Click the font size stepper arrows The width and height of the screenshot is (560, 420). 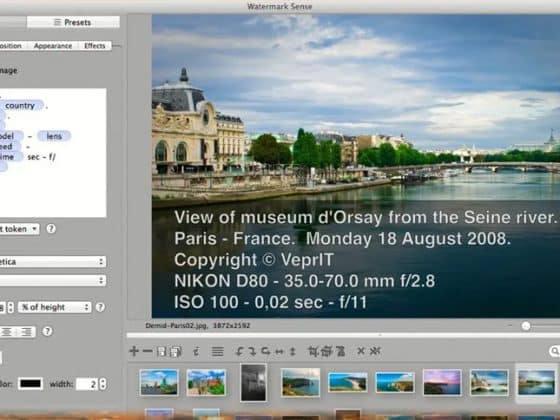point(11,307)
